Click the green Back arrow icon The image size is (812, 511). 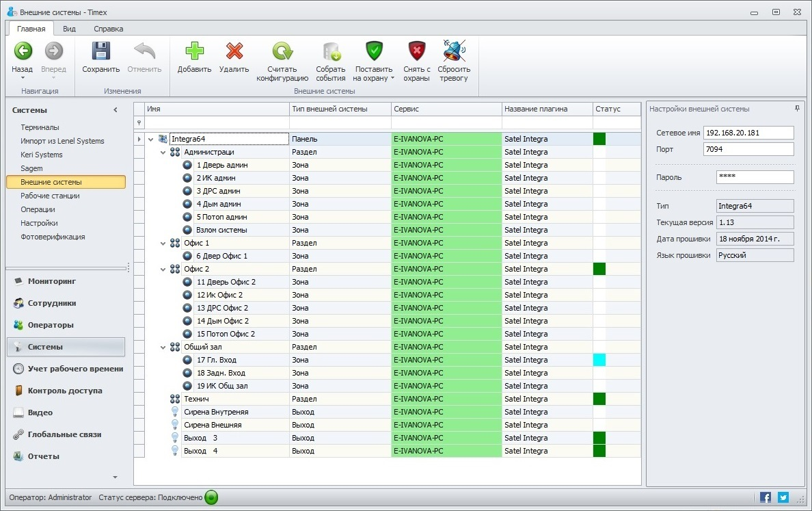point(23,51)
